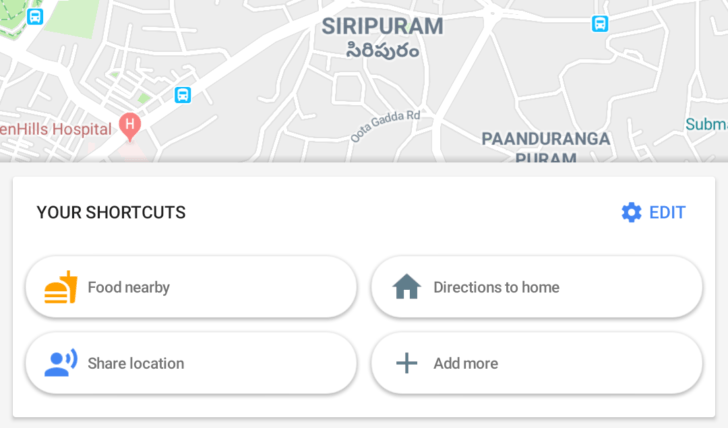The height and width of the screenshot is (428, 728).
Task: Click the YOUR SHORTCUTS heading
Action: 111,212
